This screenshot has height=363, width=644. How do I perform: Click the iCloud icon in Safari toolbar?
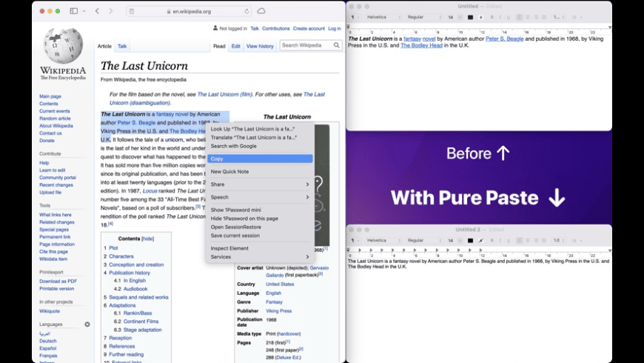pos(261,11)
